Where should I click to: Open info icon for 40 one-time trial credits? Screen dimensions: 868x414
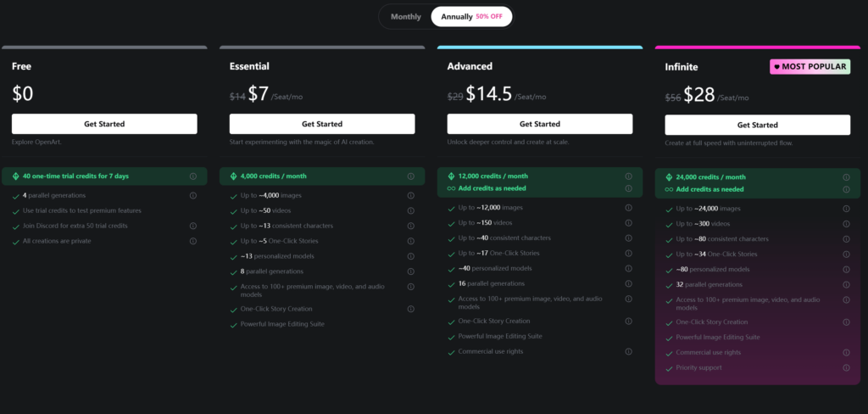click(x=193, y=176)
